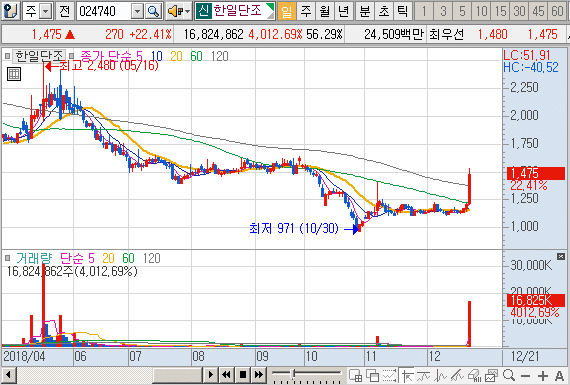Choose the 30 interval button
This screenshot has height=385, width=570.
519,11
